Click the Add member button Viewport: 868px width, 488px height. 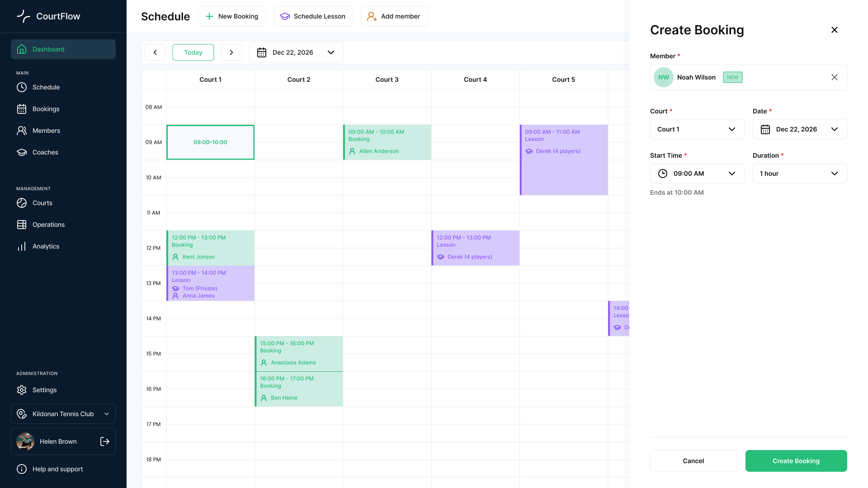(394, 16)
